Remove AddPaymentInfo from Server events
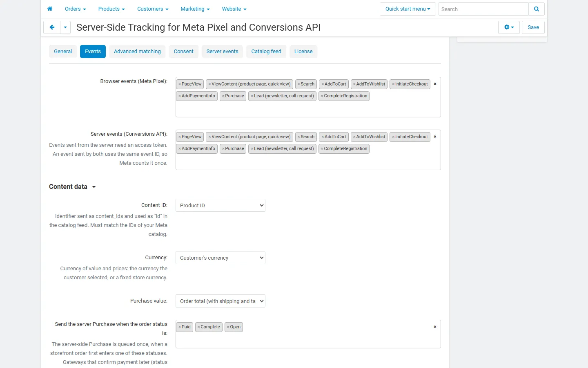Image resolution: width=588 pixels, height=368 pixels. coord(180,149)
